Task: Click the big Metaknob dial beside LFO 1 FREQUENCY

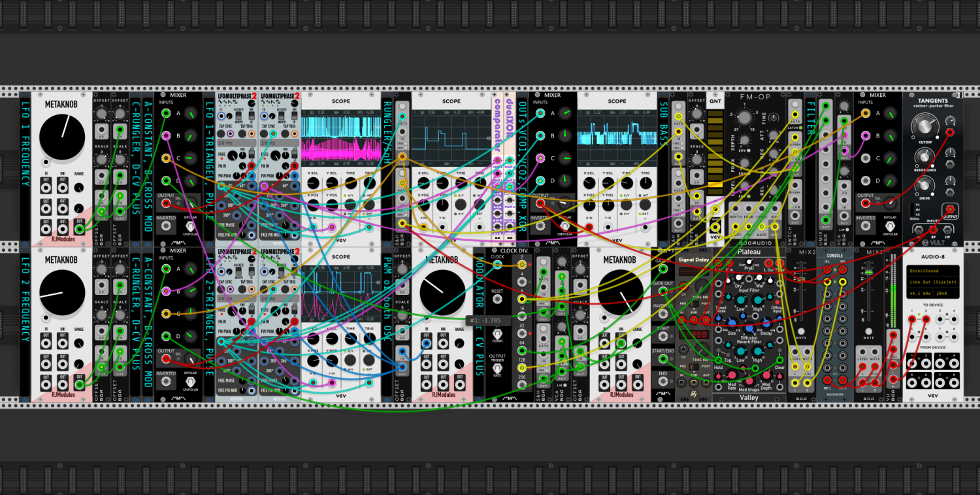Action: click(x=62, y=136)
